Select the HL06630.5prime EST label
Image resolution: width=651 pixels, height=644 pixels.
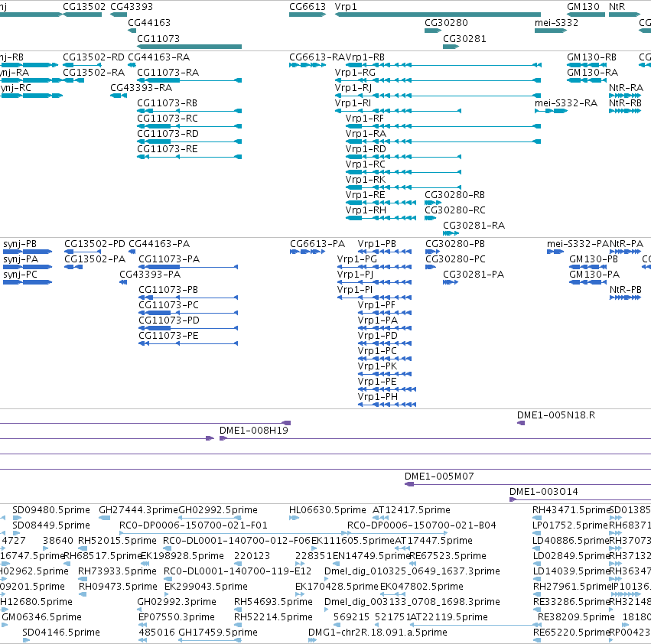click(x=327, y=510)
